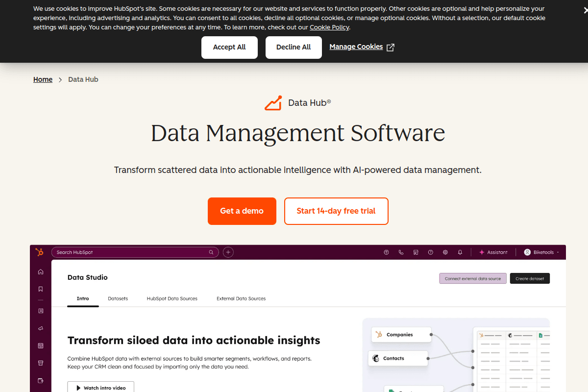Start the 14-day free trial
This screenshot has height=392, width=588.
click(336, 211)
